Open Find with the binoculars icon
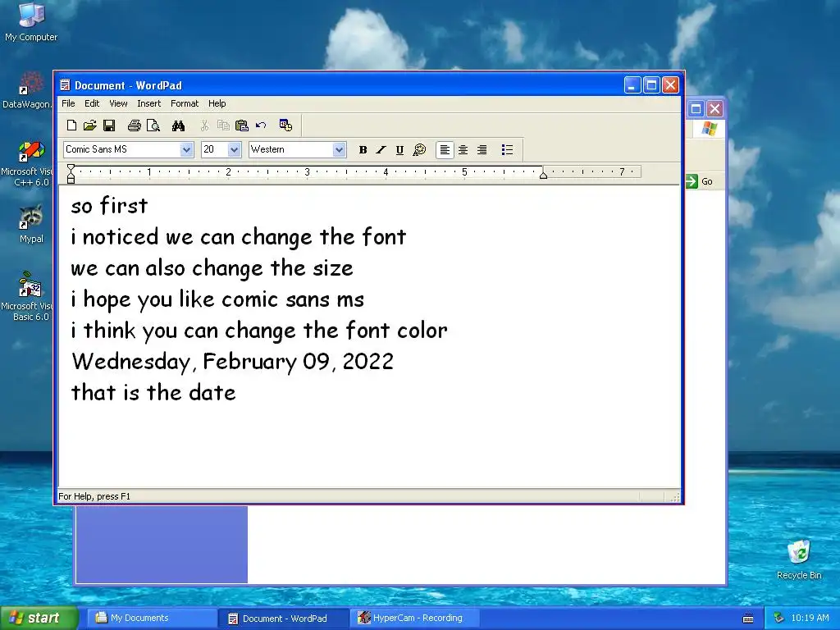This screenshot has height=630, width=840. point(178,126)
